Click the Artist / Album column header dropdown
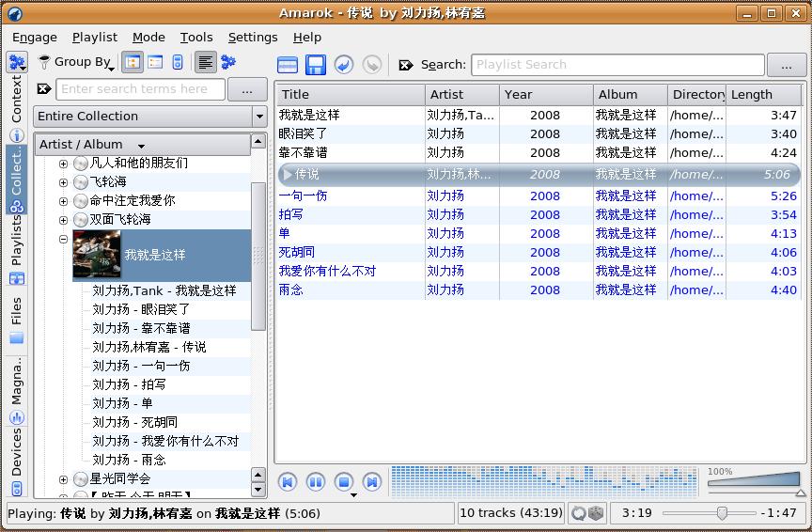 tap(143, 145)
